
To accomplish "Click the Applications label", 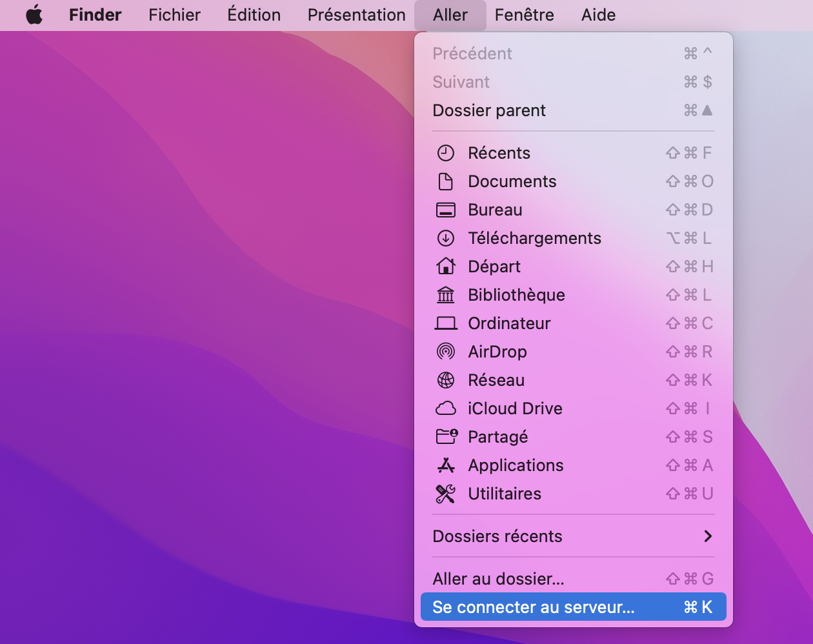I will click(516, 465).
